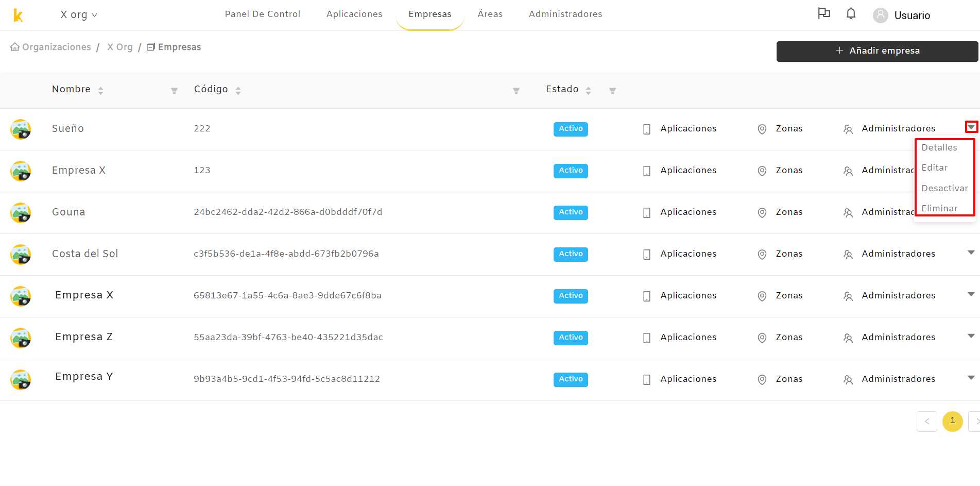Image resolution: width=980 pixels, height=486 pixels.
Task: Click the Usuario username label
Action: [912, 15]
